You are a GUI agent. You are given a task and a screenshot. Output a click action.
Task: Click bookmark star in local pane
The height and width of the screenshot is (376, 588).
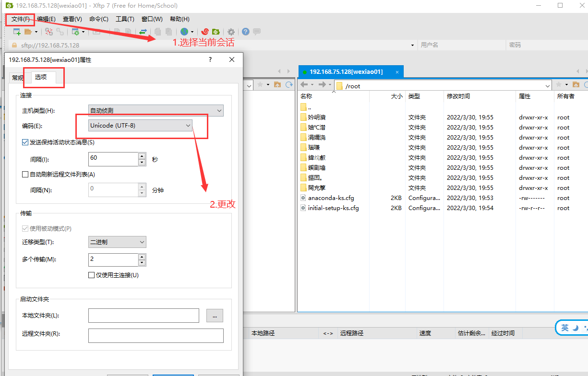pos(260,84)
